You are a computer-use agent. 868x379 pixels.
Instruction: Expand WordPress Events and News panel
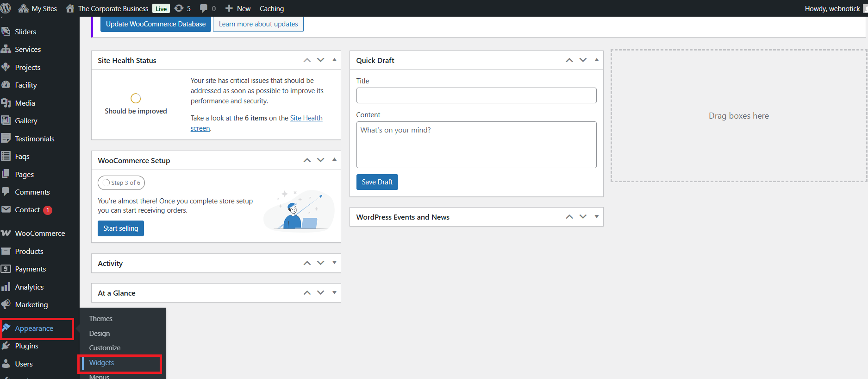(596, 216)
